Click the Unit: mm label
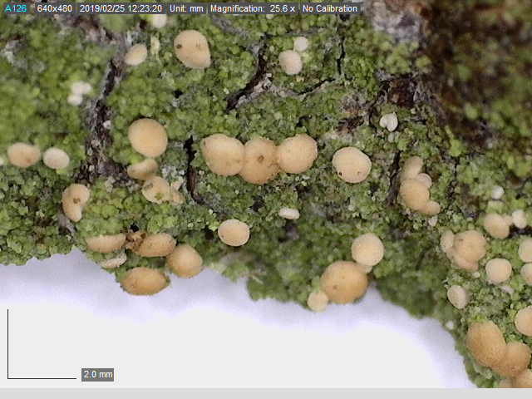This screenshot has width=532, height=399. click(x=186, y=8)
